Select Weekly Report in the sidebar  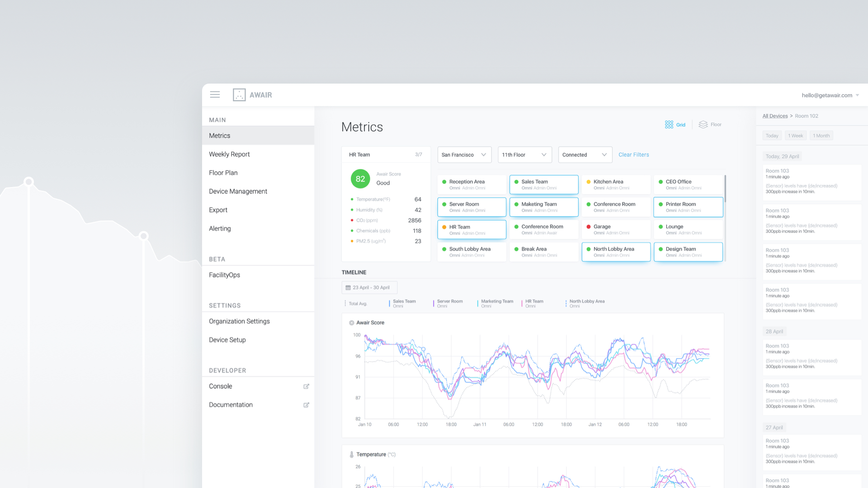[x=229, y=154]
